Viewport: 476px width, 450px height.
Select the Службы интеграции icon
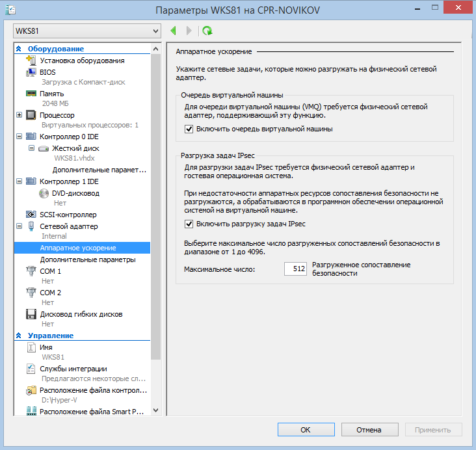tap(31, 369)
